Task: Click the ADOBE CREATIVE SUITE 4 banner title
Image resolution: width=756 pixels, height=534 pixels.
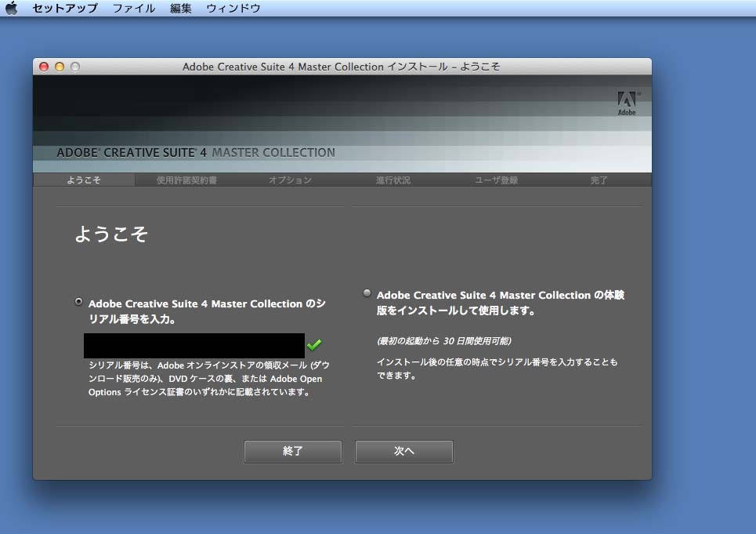Action: [x=196, y=152]
